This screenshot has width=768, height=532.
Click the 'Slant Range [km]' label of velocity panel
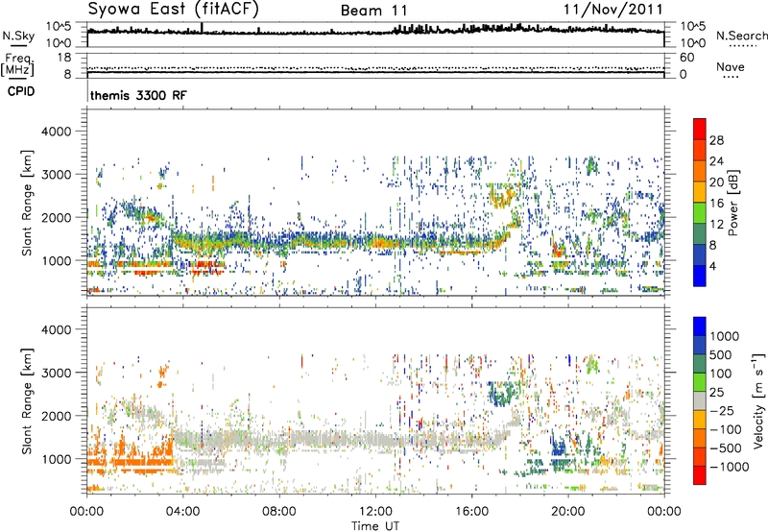pyautogui.click(x=27, y=400)
